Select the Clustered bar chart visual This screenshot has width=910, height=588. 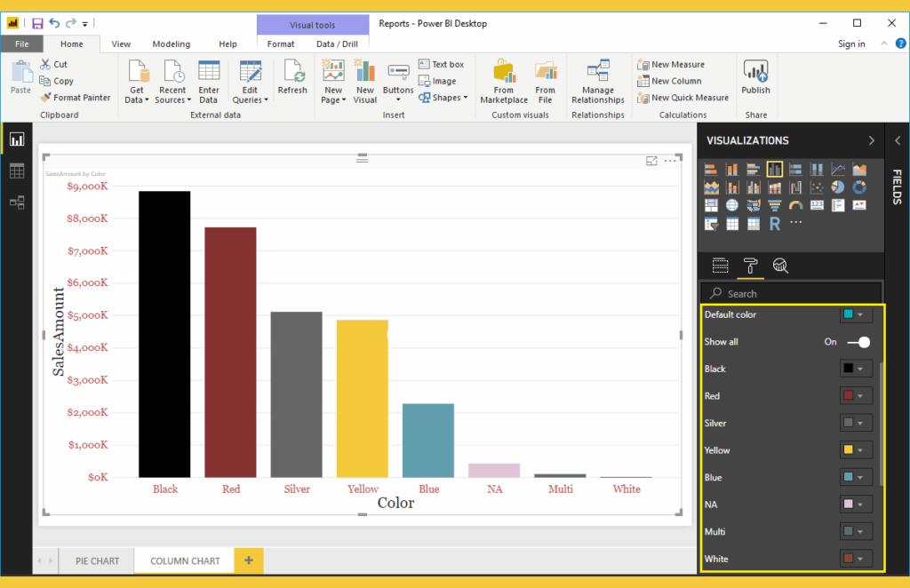coord(754,170)
